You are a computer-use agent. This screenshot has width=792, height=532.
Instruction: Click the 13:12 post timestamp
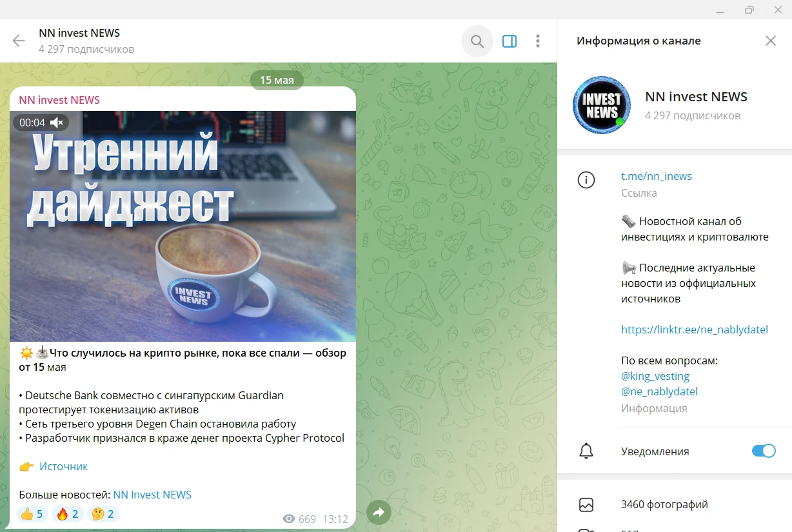point(335,519)
